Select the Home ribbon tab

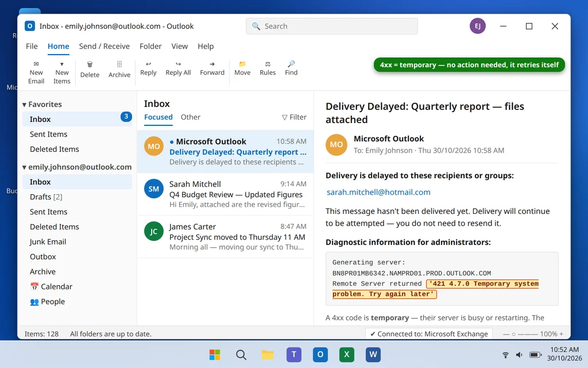[x=58, y=46]
